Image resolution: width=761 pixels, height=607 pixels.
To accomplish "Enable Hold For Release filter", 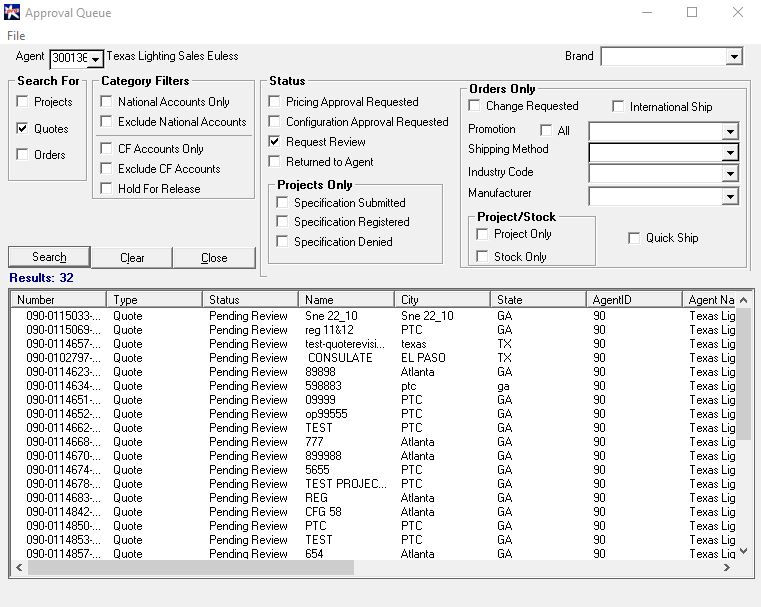I will (x=106, y=188).
